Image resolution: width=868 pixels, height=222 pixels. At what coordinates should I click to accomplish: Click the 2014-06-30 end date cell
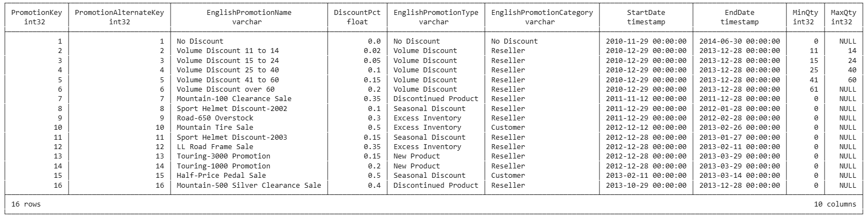(739, 41)
